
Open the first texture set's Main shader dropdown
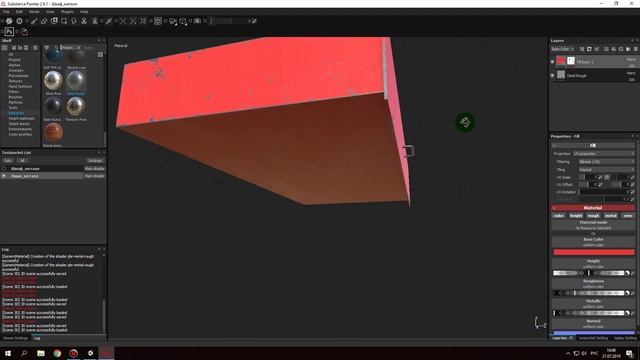point(94,169)
